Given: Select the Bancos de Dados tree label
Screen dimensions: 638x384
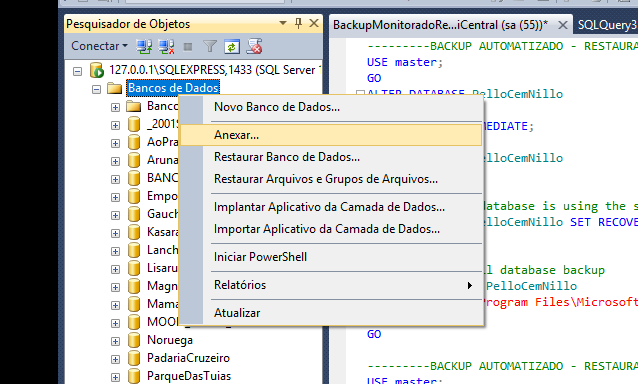Looking at the screenshot, I should 173,88.
